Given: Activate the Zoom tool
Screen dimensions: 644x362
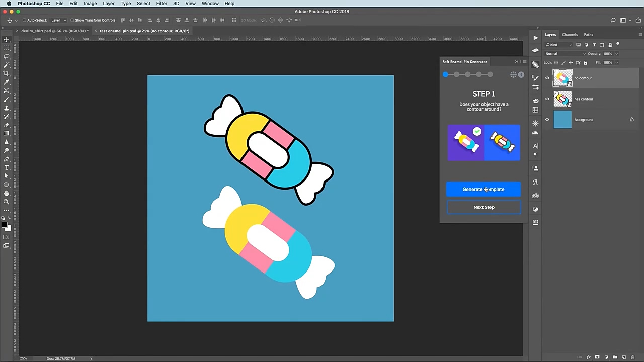Looking at the screenshot, I should (x=7, y=202).
